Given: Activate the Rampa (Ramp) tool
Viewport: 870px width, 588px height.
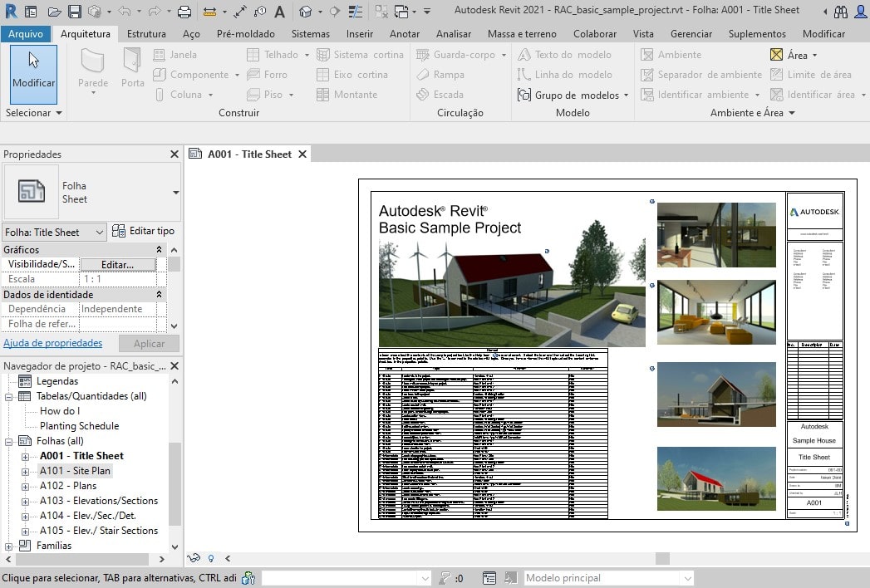Looking at the screenshot, I should 450,74.
